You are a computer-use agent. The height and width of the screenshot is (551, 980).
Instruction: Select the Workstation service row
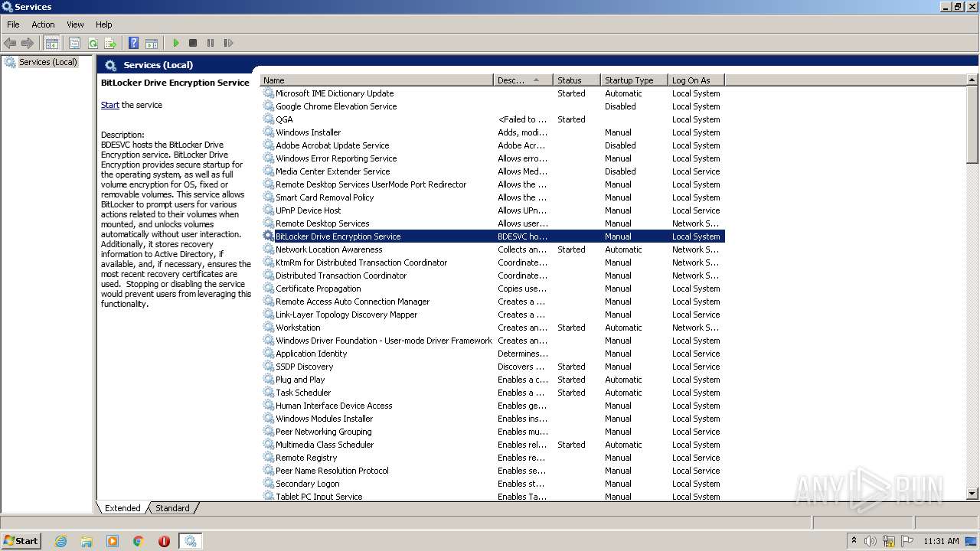pos(492,328)
